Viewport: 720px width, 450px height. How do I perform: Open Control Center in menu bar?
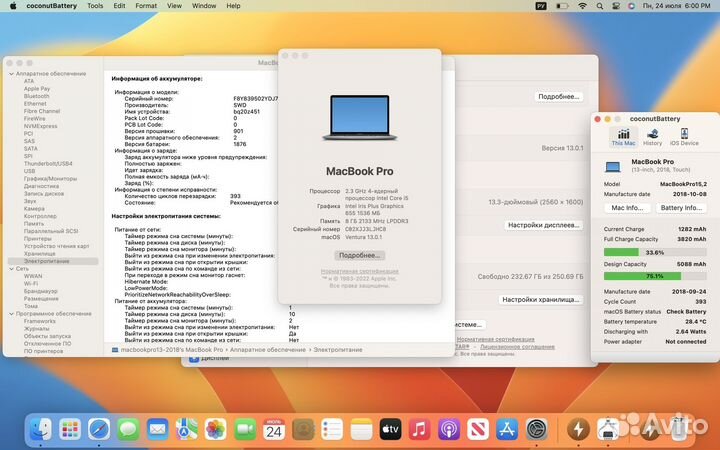(x=616, y=6)
